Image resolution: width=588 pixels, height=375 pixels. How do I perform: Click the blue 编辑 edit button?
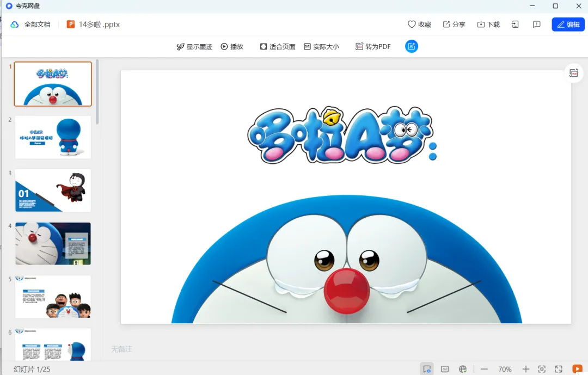tap(568, 24)
